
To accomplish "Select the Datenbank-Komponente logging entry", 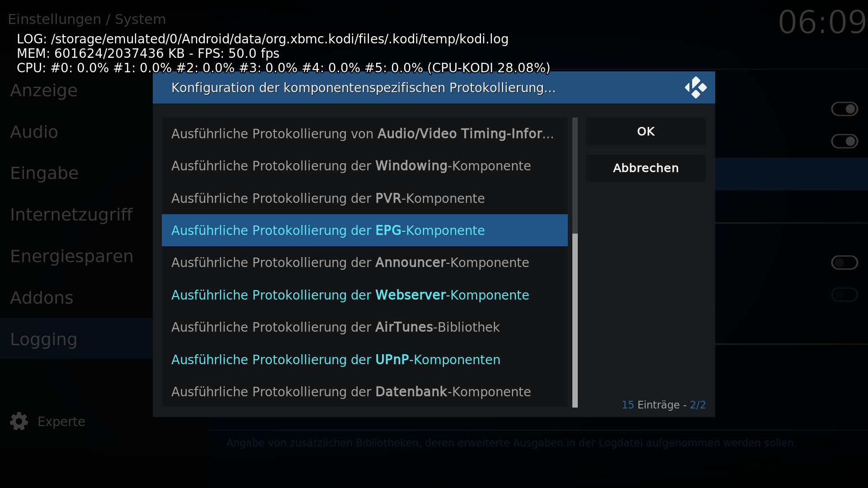I will point(365,392).
